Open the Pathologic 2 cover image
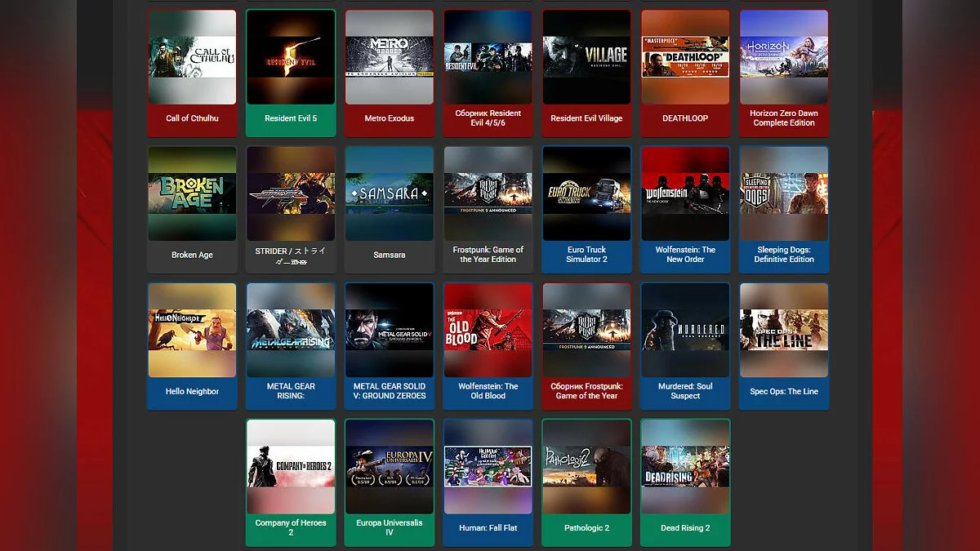The width and height of the screenshot is (980, 551). click(x=586, y=466)
